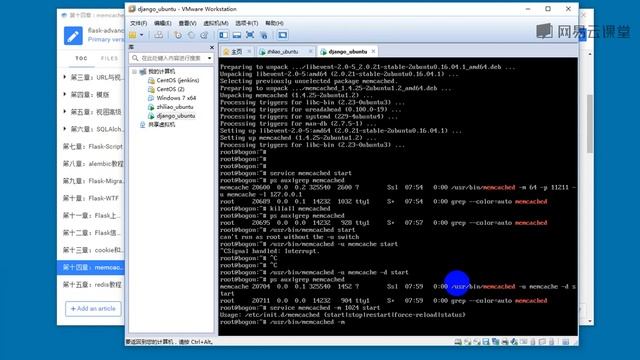Click the Add an article button
Screen dimensions: 640x360
(93, 309)
